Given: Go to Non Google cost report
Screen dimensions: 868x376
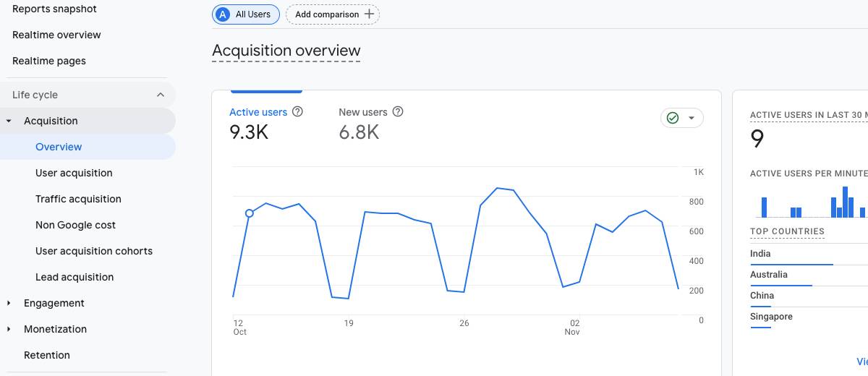Looking at the screenshot, I should 75,225.
